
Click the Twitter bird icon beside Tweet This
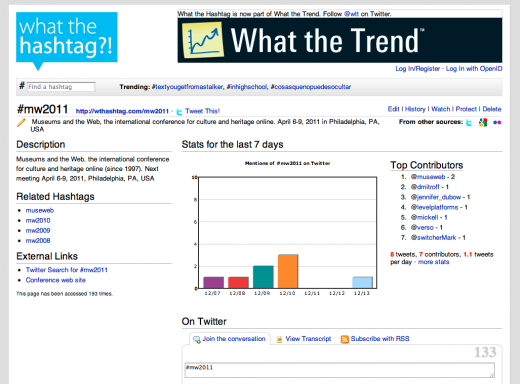179,112
